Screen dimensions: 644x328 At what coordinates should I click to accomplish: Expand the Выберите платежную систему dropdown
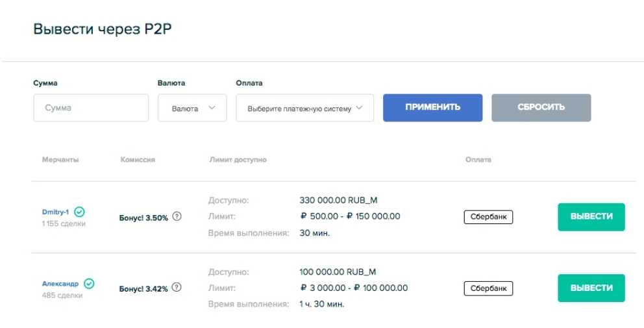pos(304,108)
